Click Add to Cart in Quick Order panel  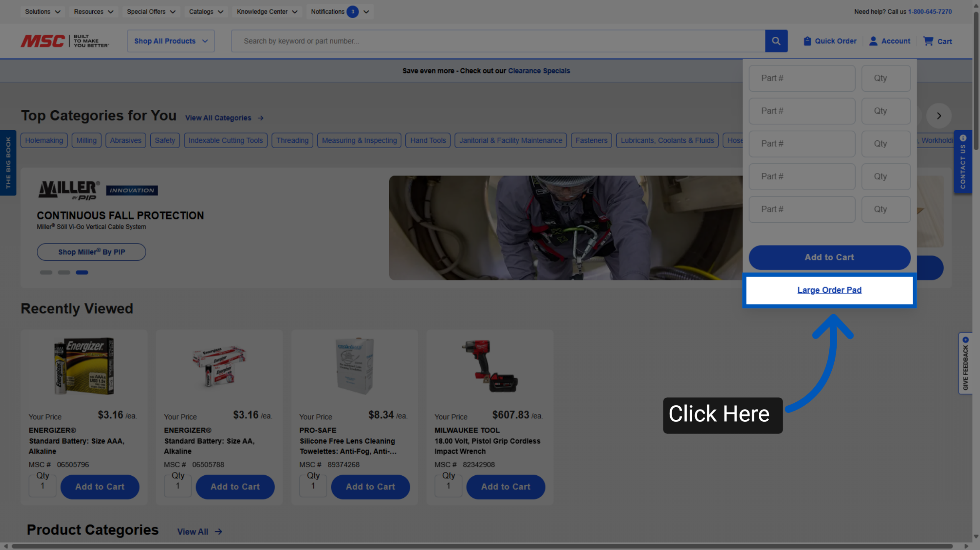tap(829, 257)
